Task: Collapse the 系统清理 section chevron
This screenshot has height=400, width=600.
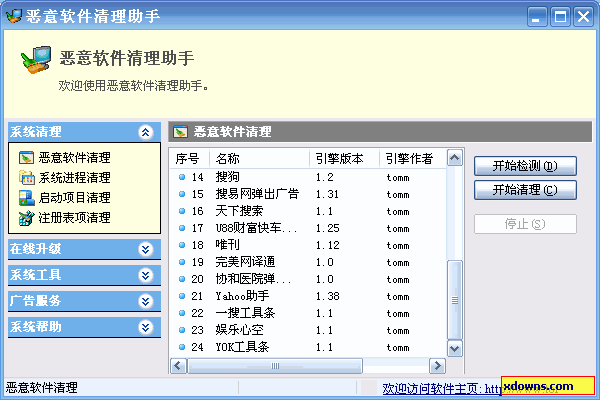Action: pyautogui.click(x=145, y=132)
